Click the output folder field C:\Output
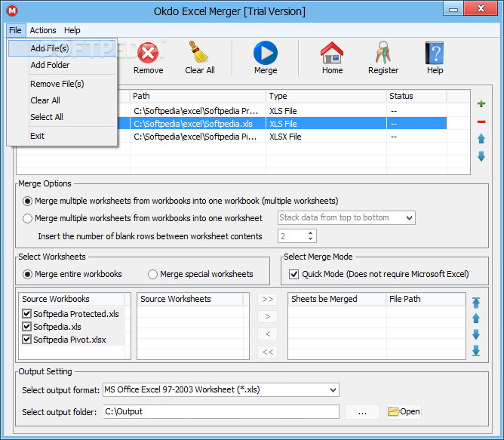The width and height of the screenshot is (504, 440). click(x=221, y=411)
